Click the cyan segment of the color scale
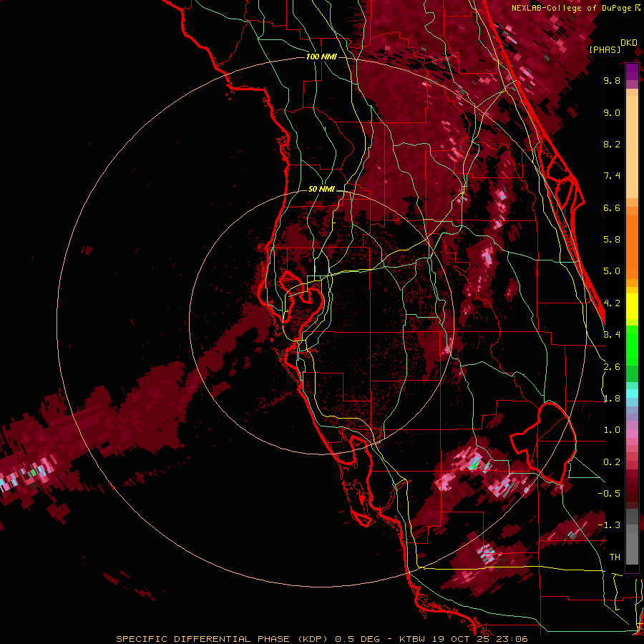Screen dimensions: 644x644 (x=632, y=393)
